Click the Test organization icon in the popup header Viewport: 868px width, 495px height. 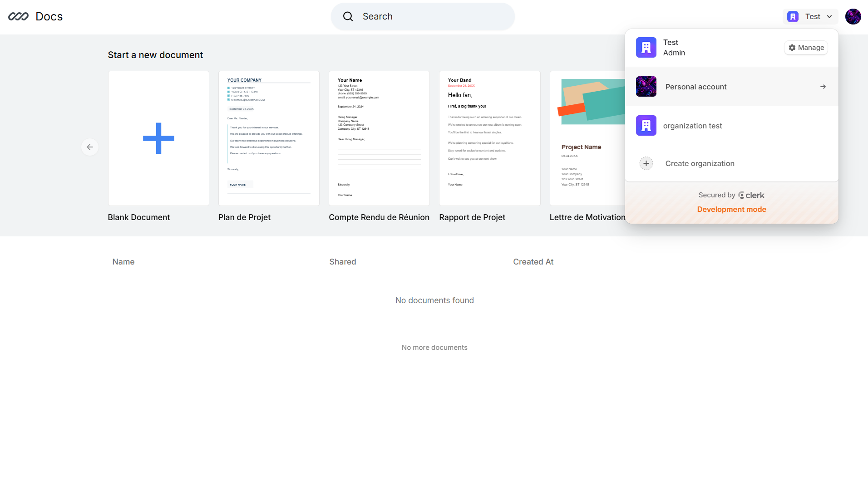(x=646, y=48)
